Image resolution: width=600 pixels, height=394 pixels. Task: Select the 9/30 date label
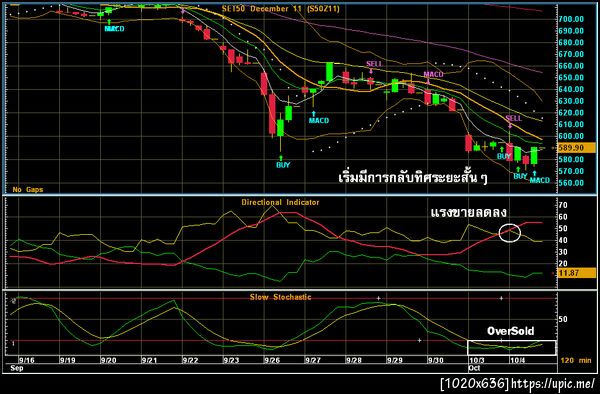[435, 360]
